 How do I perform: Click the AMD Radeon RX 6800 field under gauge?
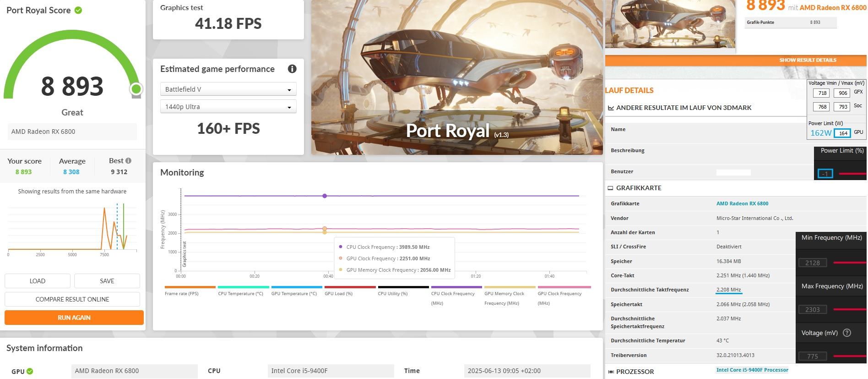72,132
